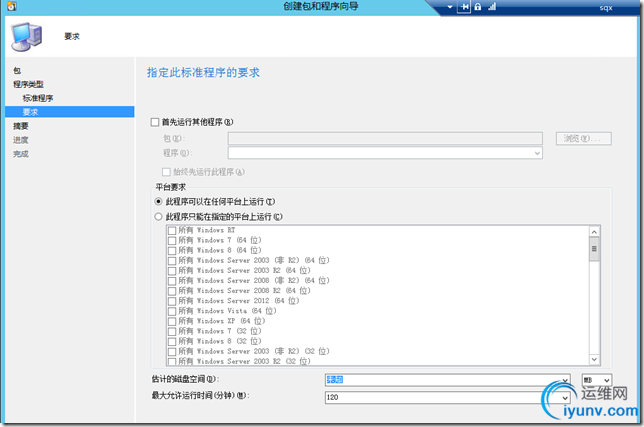This screenshot has height=427, width=644.
Task: Open the connection bar dropdown arrow
Action: tap(450, 7)
